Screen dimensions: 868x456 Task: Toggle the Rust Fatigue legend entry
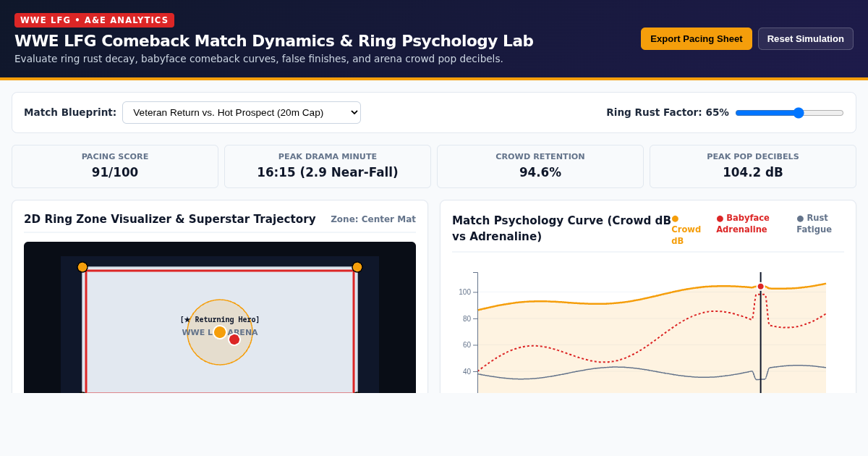[x=814, y=224]
